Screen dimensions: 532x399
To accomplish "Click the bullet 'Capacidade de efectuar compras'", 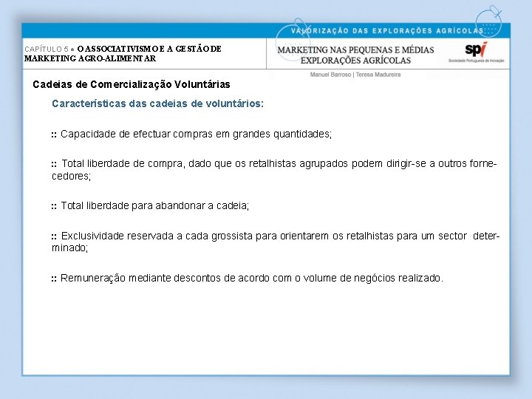I will coord(191,134).
